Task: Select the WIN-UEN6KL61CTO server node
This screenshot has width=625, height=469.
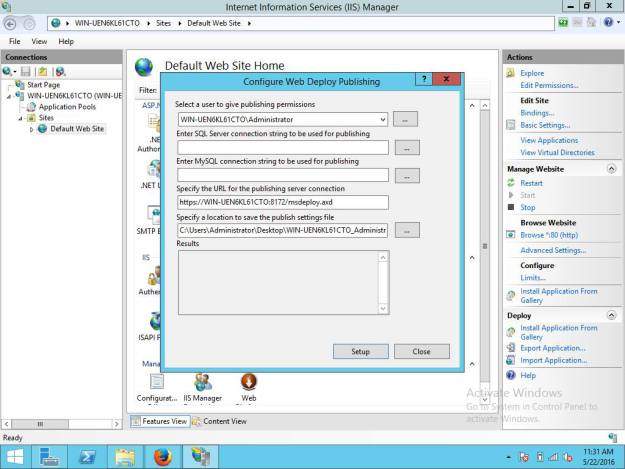Action: (x=75, y=96)
